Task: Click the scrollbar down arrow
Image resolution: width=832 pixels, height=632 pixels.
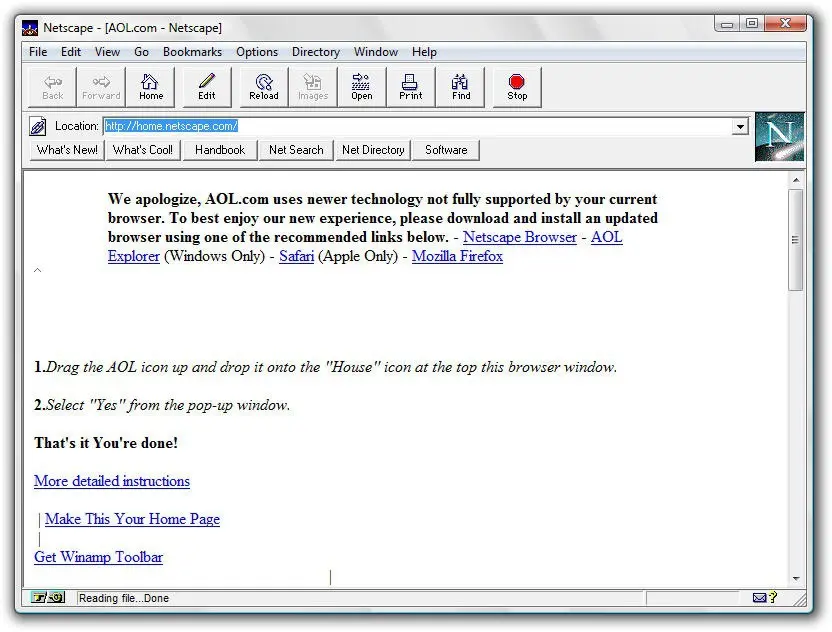Action: (x=795, y=578)
